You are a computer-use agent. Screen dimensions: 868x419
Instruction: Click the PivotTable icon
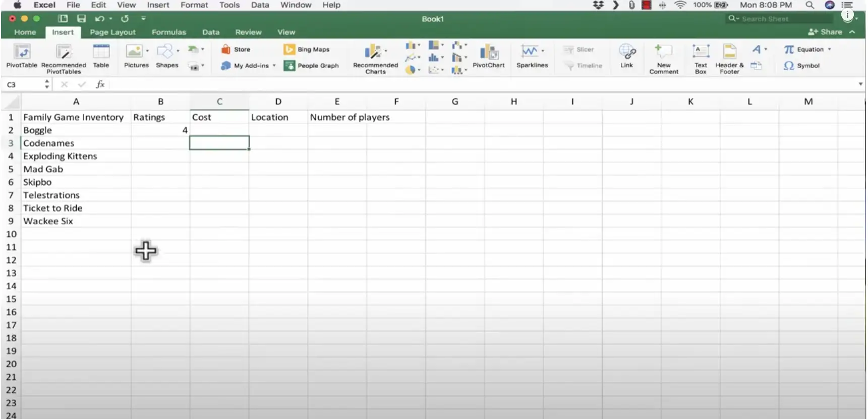[22, 52]
